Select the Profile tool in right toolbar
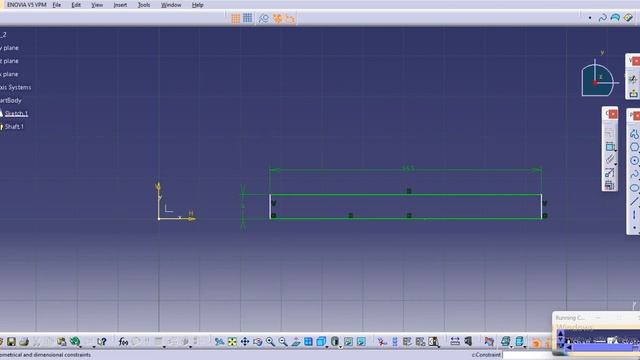 coord(634,133)
